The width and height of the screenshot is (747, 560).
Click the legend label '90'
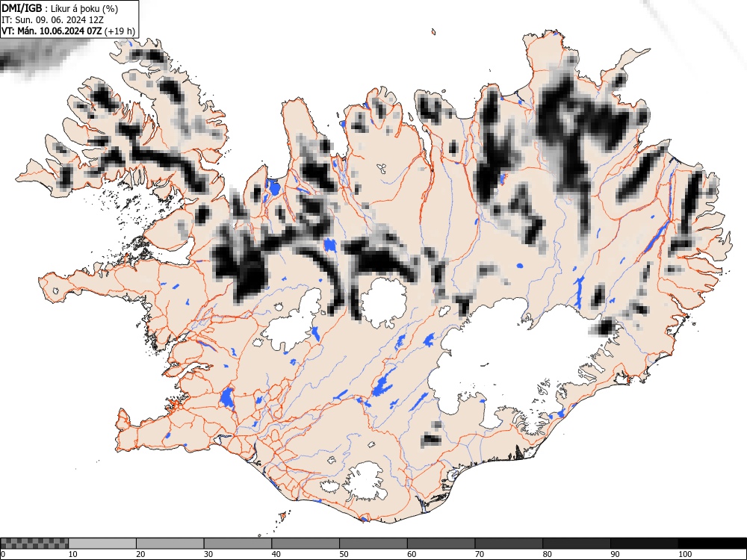[x=615, y=554]
